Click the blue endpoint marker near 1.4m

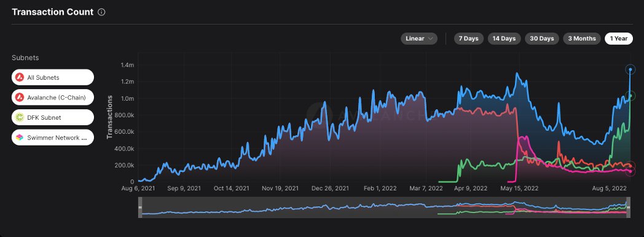tap(630, 69)
